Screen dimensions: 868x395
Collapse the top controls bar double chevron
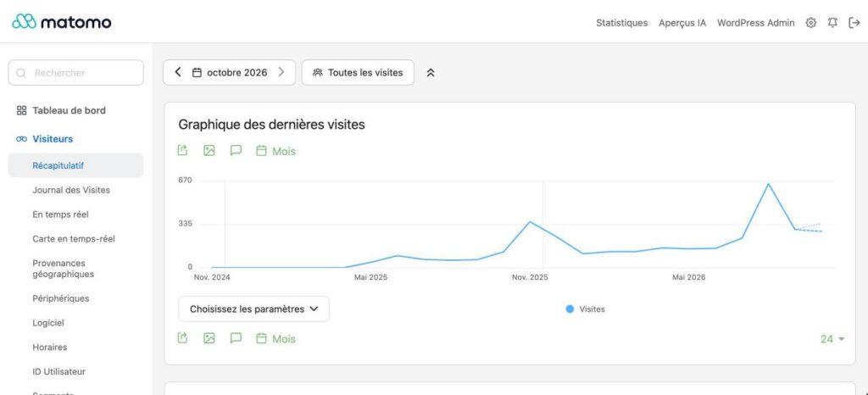click(431, 72)
